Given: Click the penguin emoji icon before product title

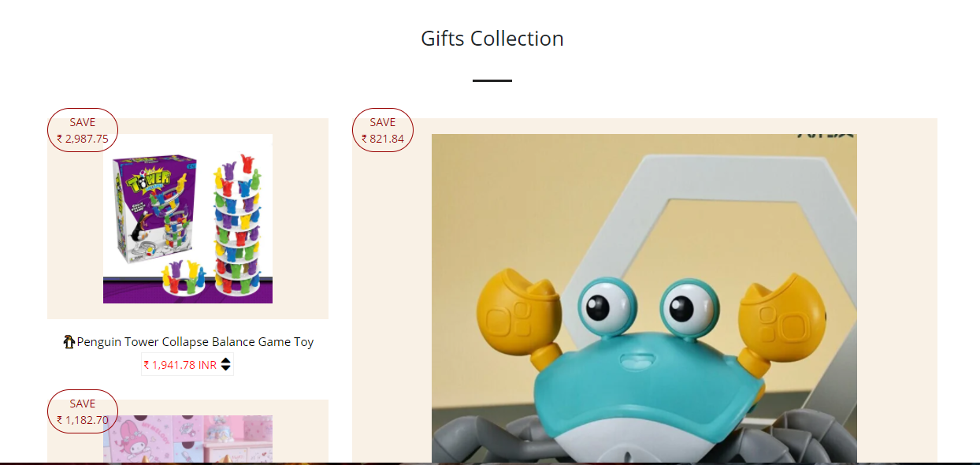Looking at the screenshot, I should click(69, 342).
